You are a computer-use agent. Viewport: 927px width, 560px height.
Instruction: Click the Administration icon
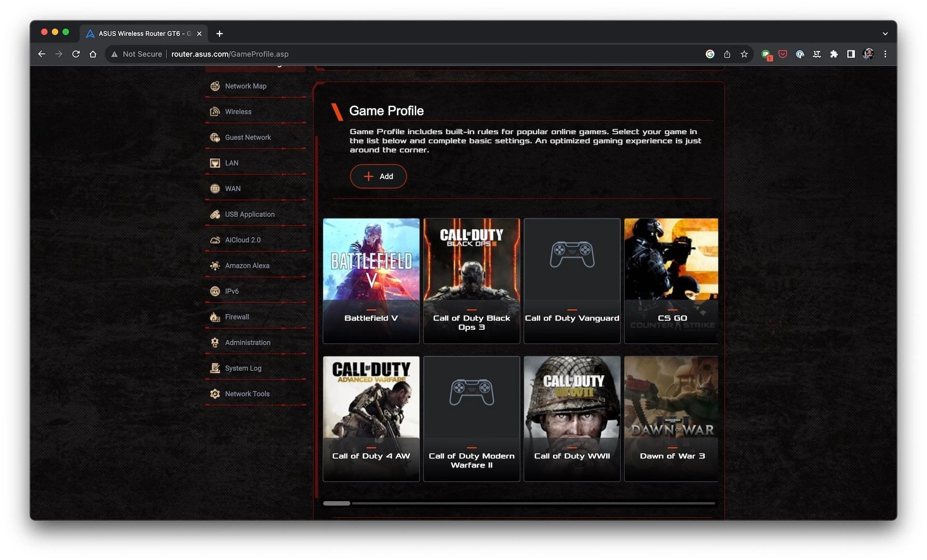tap(215, 342)
